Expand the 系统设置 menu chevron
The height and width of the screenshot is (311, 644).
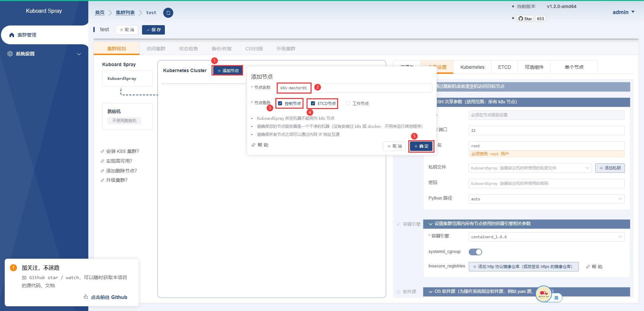[x=79, y=54]
